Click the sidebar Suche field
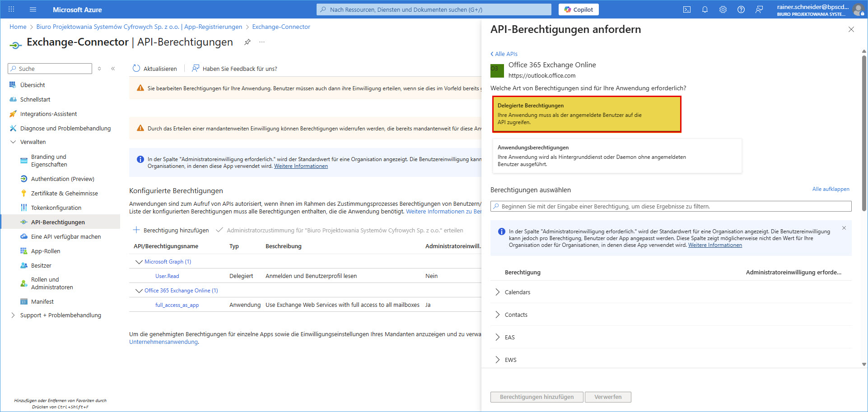 point(50,69)
